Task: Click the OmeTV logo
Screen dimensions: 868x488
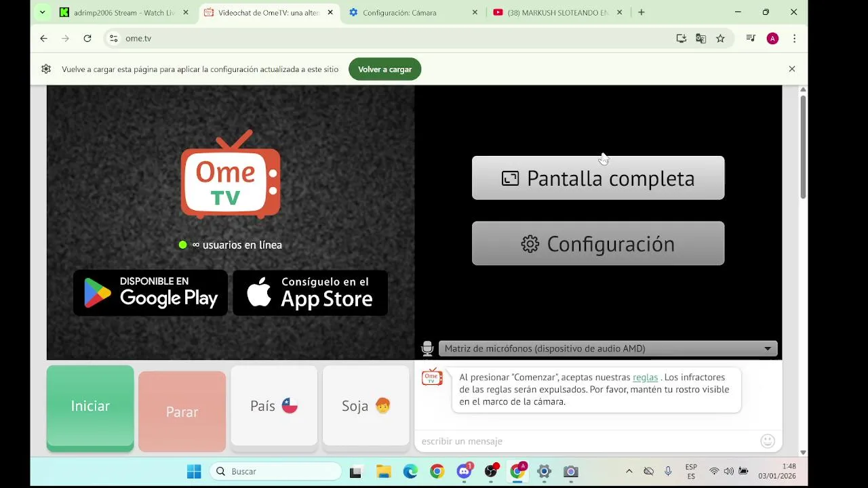Action: [231, 174]
